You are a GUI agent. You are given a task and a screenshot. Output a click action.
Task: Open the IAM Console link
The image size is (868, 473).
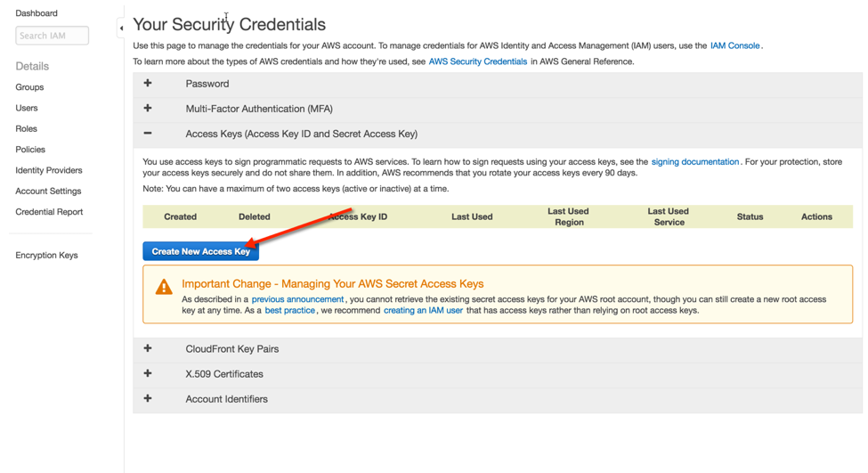pos(734,45)
